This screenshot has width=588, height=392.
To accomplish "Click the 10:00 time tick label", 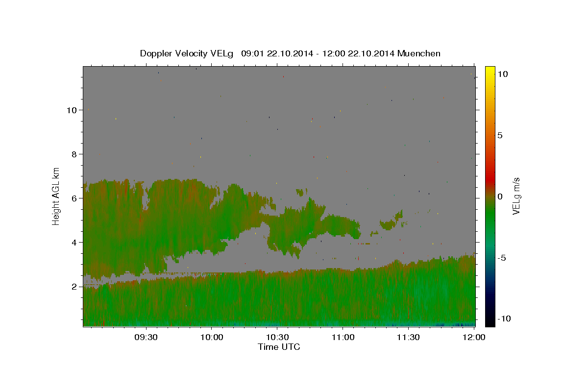I will 212,337.
